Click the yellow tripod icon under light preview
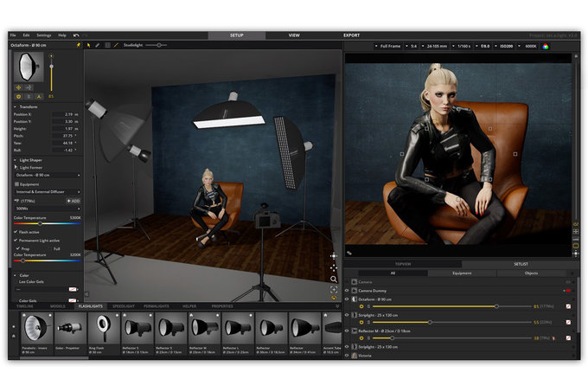Screen dimensions: 588x392 pos(39,96)
